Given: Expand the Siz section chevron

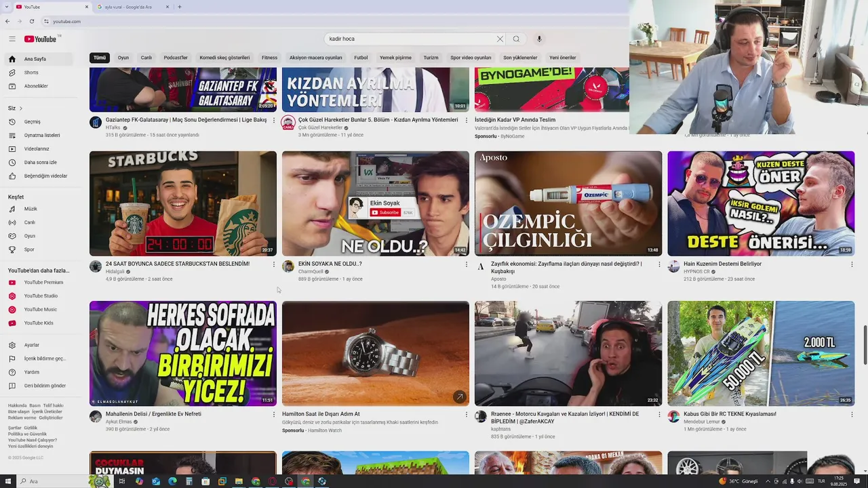Looking at the screenshot, I should (21, 108).
